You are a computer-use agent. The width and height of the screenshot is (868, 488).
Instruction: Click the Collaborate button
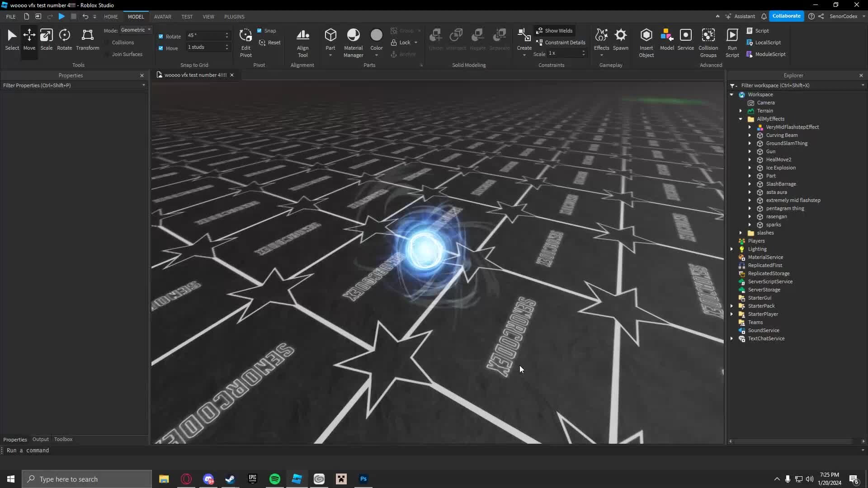786,16
